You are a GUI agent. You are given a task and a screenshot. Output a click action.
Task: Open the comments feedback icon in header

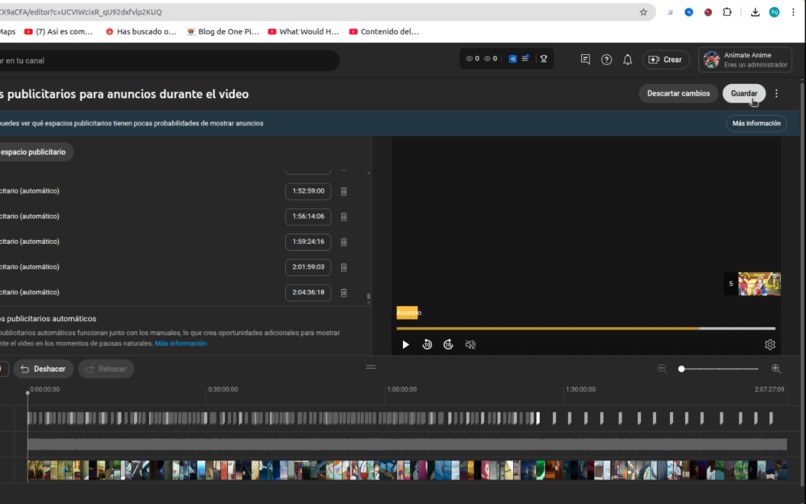tap(585, 60)
